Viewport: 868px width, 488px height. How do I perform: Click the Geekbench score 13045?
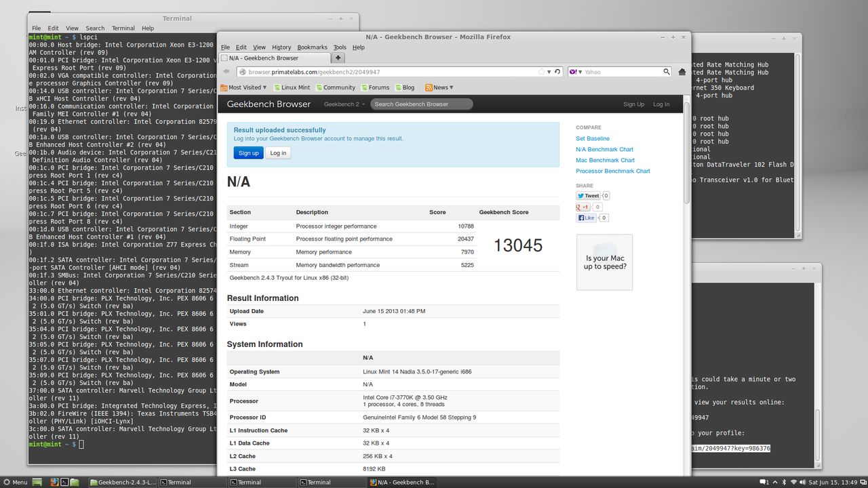click(518, 245)
